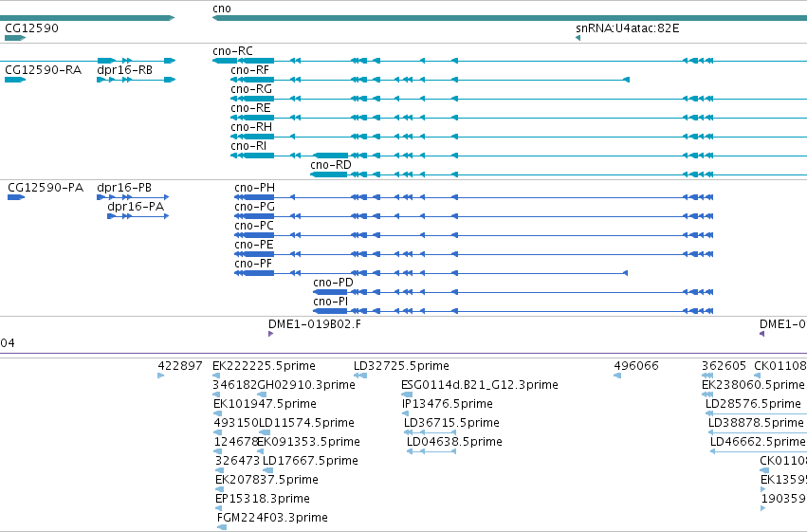Click the CG12590 gene label
Screen dimensions: 807x532
pyautogui.click(x=31, y=28)
